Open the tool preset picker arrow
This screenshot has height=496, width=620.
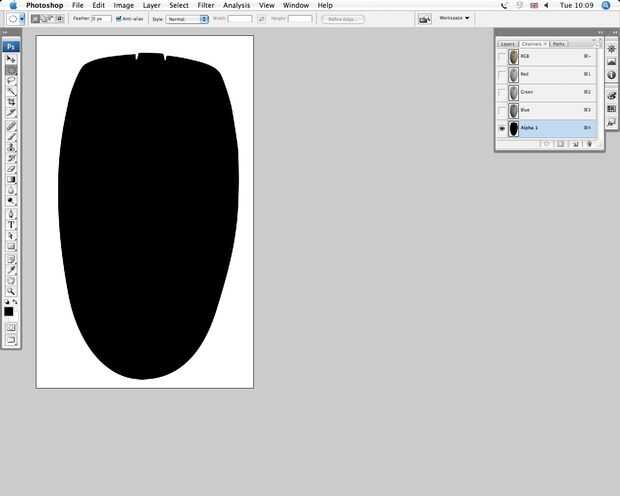click(x=22, y=19)
